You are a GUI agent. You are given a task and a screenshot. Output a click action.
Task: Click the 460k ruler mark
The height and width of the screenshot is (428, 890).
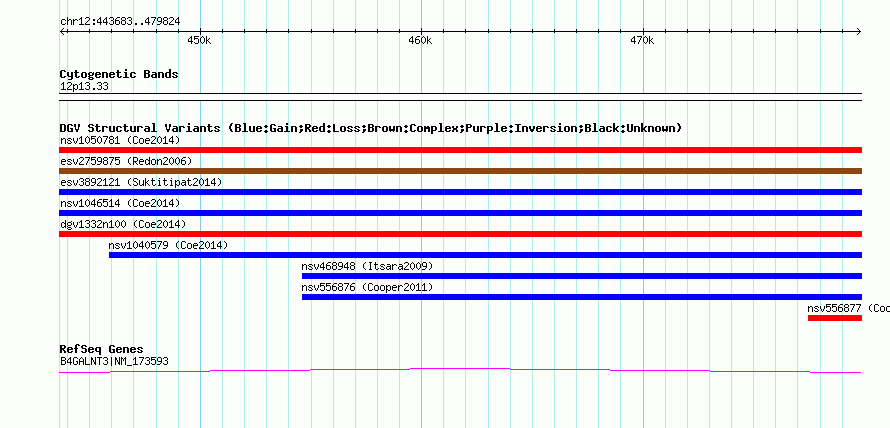click(420, 41)
